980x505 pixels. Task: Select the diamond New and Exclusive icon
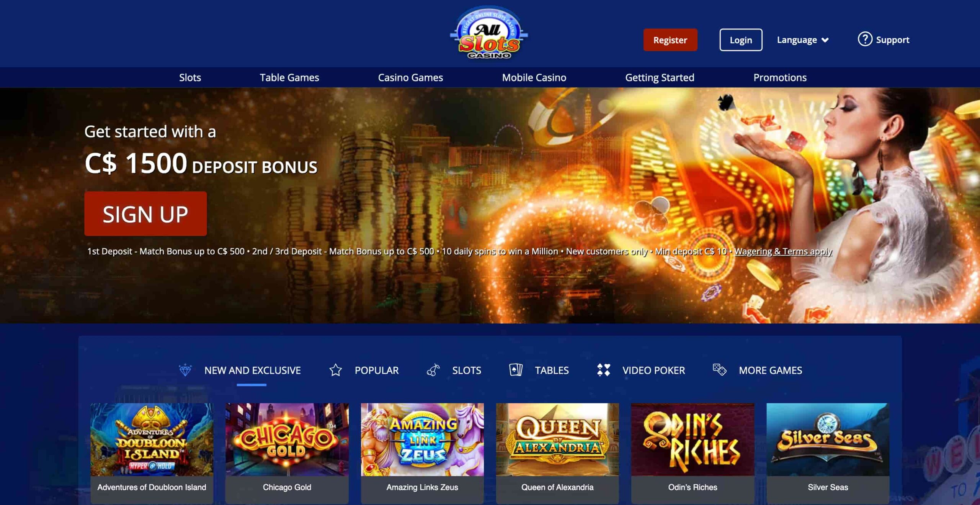coord(185,370)
